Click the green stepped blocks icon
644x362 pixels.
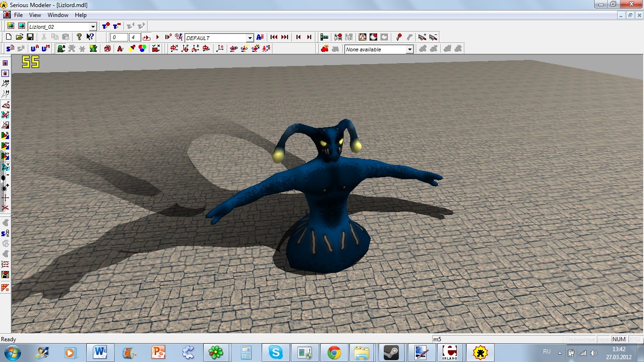point(324,37)
